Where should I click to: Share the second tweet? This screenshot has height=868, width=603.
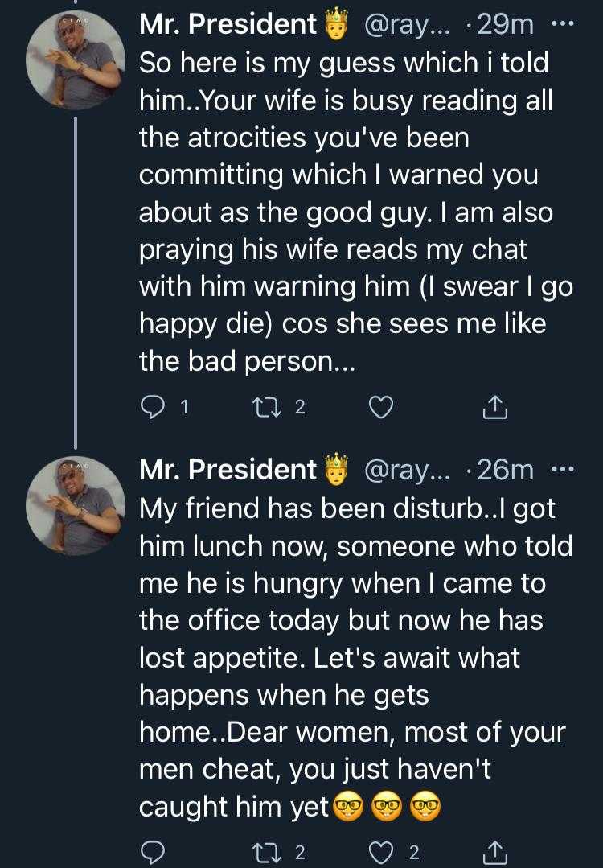[495, 852]
